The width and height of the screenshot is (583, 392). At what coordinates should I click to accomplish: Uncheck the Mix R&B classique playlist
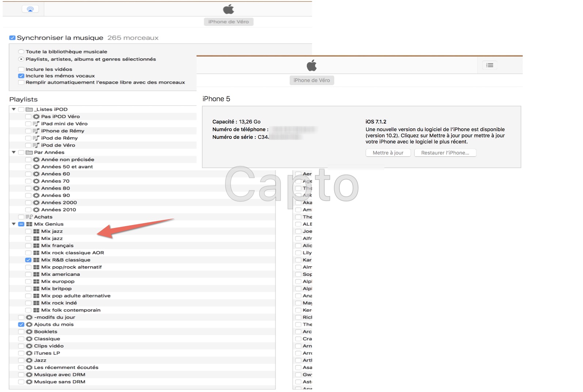coord(28,260)
